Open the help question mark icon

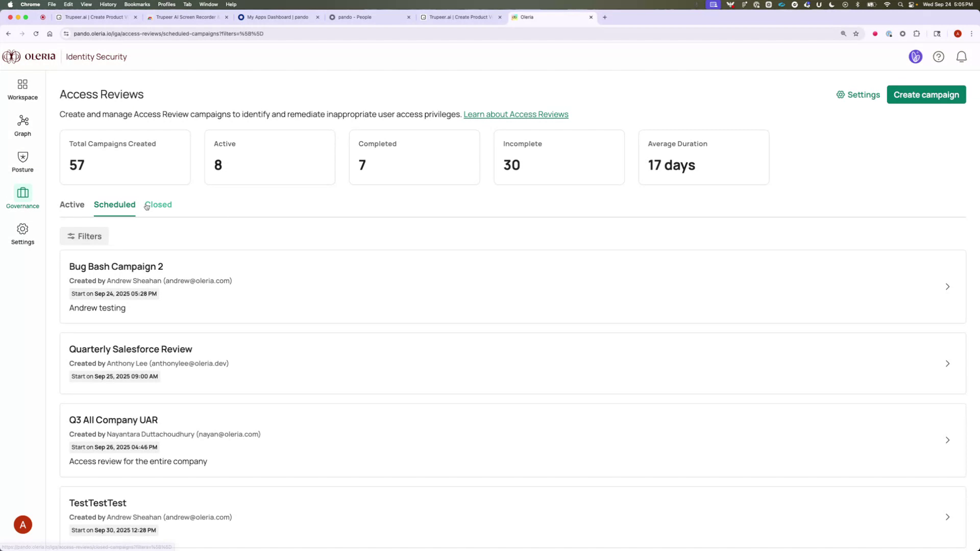[x=939, y=57]
